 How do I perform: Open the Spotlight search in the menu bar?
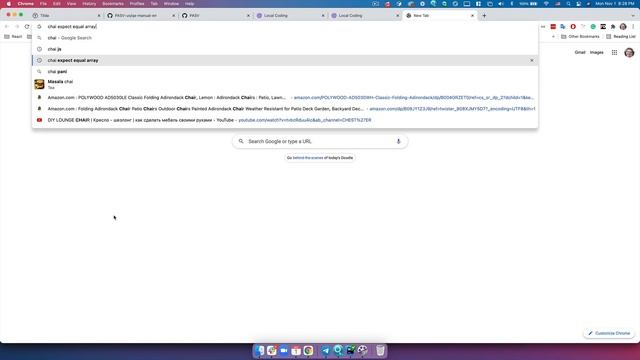click(568, 4)
